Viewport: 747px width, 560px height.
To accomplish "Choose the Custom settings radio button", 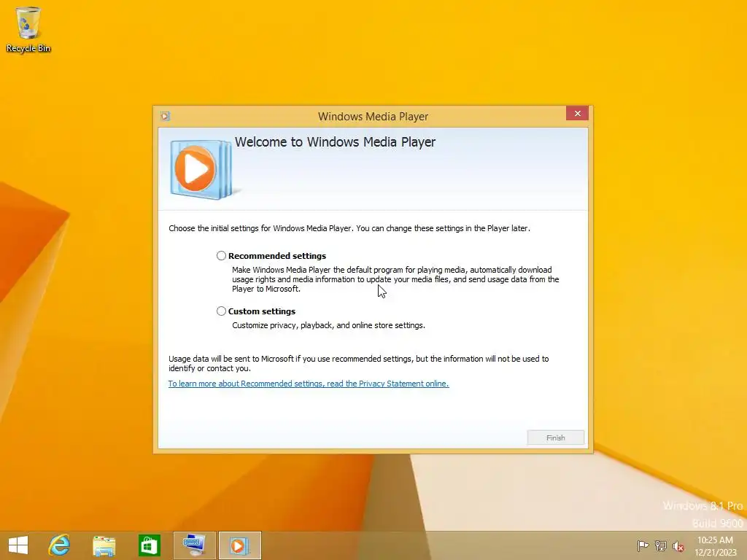I will [x=221, y=311].
